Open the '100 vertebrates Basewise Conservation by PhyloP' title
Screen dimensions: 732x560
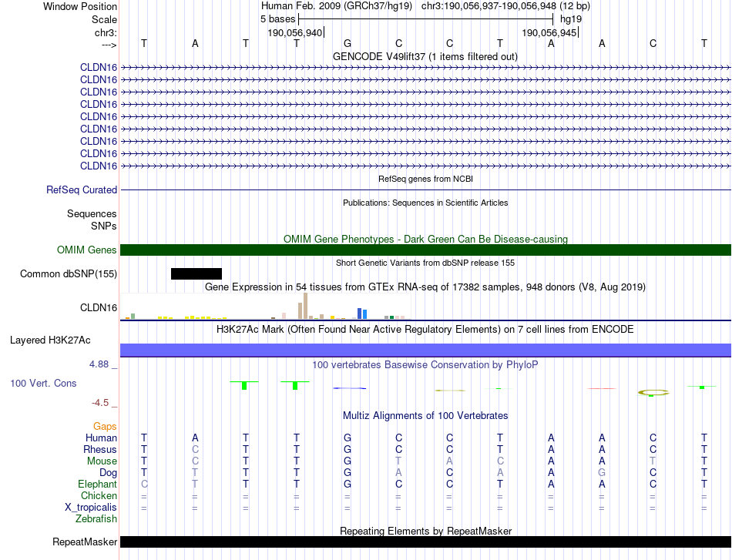point(425,365)
